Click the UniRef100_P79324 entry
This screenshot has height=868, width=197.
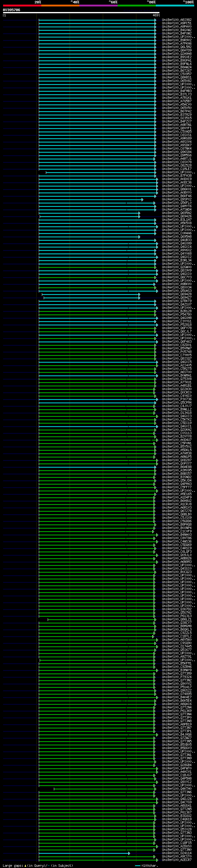click(177, 677)
